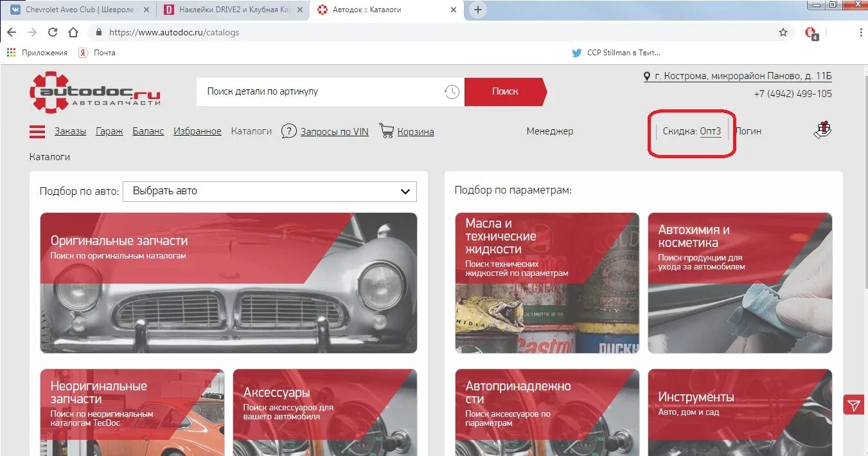This screenshot has height=456, width=868.
Task: Open Каталоги menu item
Action: (251, 131)
